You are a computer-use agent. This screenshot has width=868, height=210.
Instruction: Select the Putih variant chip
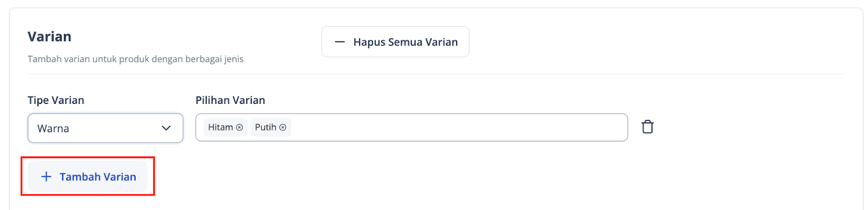[271, 127]
